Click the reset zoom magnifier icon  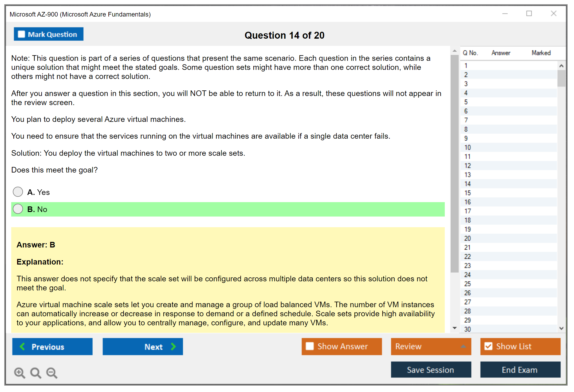tap(35, 372)
